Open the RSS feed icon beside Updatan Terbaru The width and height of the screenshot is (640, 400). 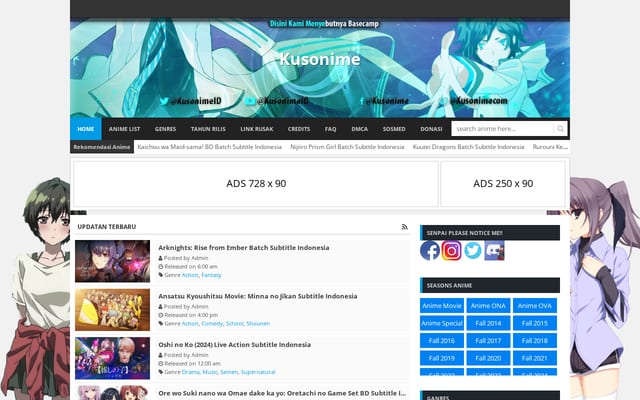[x=404, y=227]
